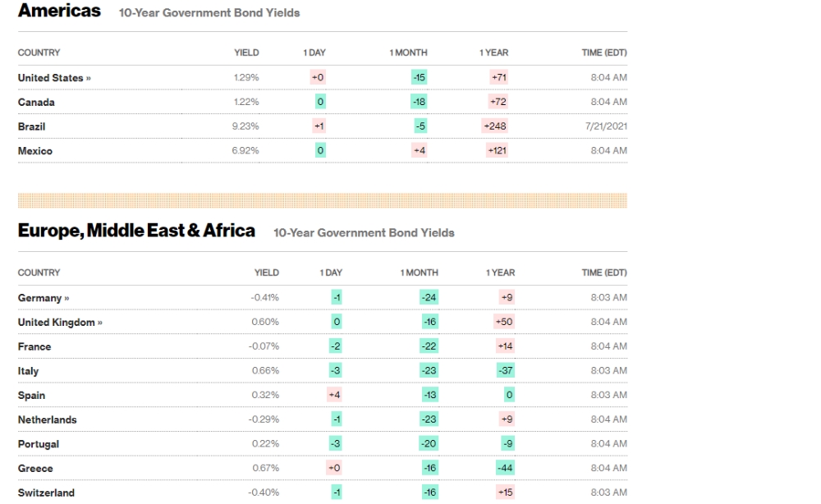The image size is (821, 504).
Task: Click the 6.92% yield for Mexico
Action: (x=245, y=150)
